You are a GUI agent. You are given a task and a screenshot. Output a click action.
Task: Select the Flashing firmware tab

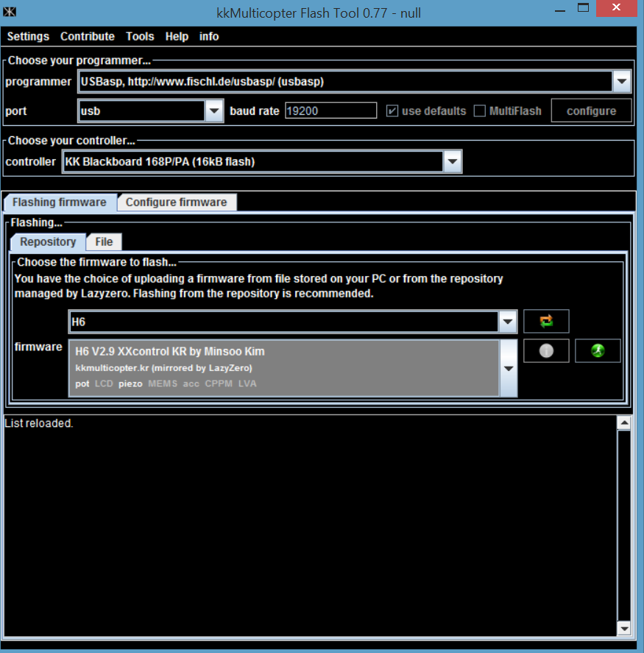pyautogui.click(x=60, y=202)
